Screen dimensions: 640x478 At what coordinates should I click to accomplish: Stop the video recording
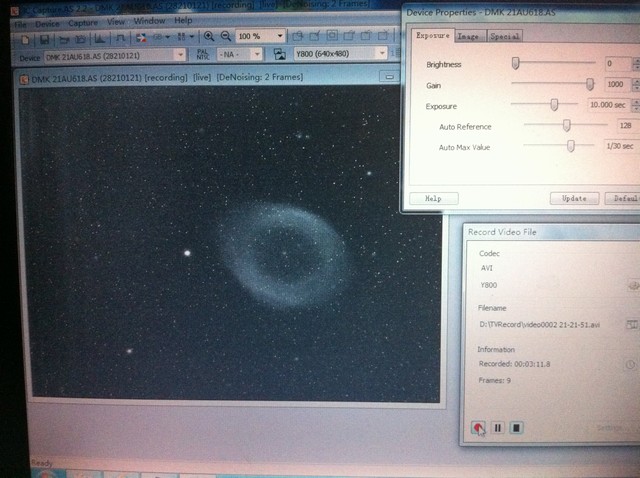click(516, 428)
